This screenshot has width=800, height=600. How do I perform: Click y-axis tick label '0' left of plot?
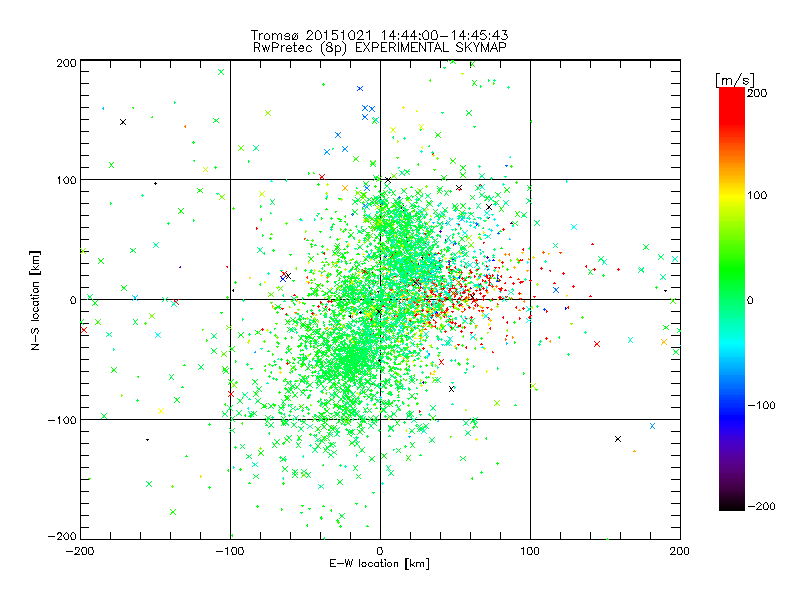coord(73,300)
